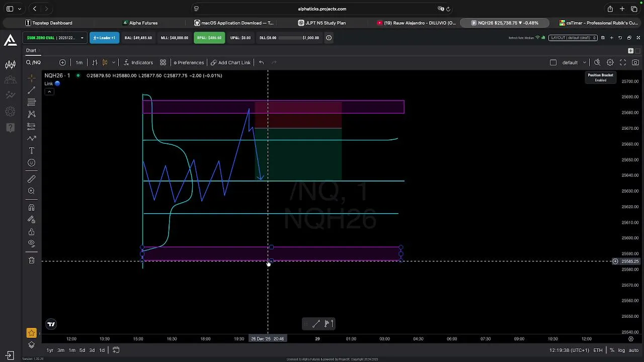
Task: Open the account info circle icon
Action: (329, 38)
